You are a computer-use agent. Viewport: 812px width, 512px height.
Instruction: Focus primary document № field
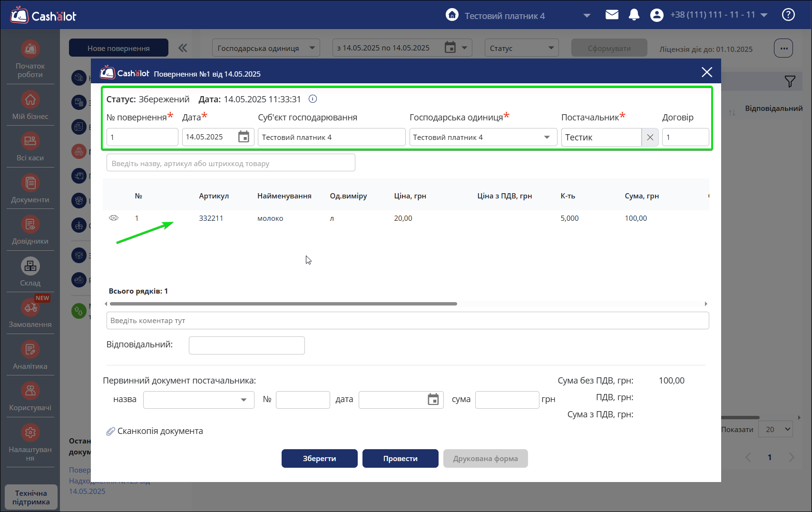303,400
